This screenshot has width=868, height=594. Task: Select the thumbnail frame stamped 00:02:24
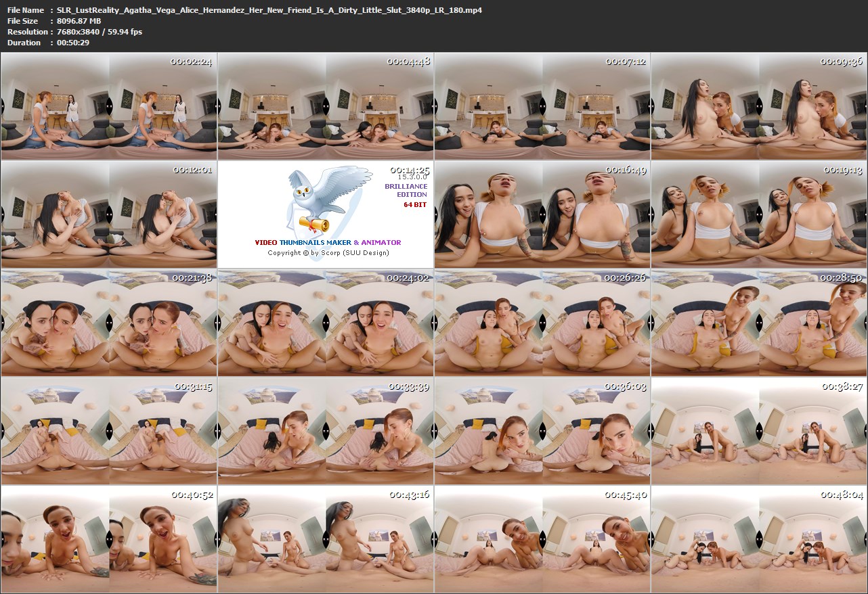(109, 106)
